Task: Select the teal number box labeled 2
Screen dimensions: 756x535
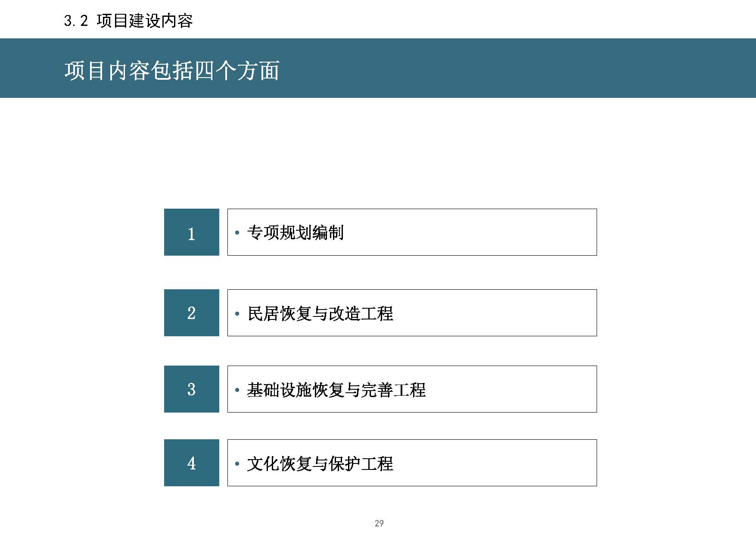Action: [x=192, y=313]
